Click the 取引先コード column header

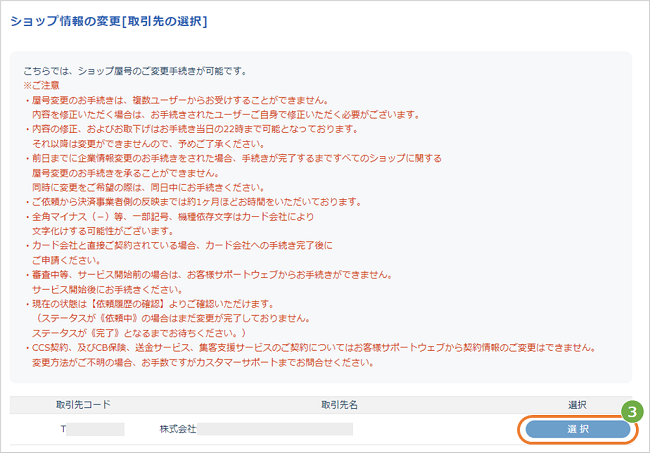pos(83,405)
